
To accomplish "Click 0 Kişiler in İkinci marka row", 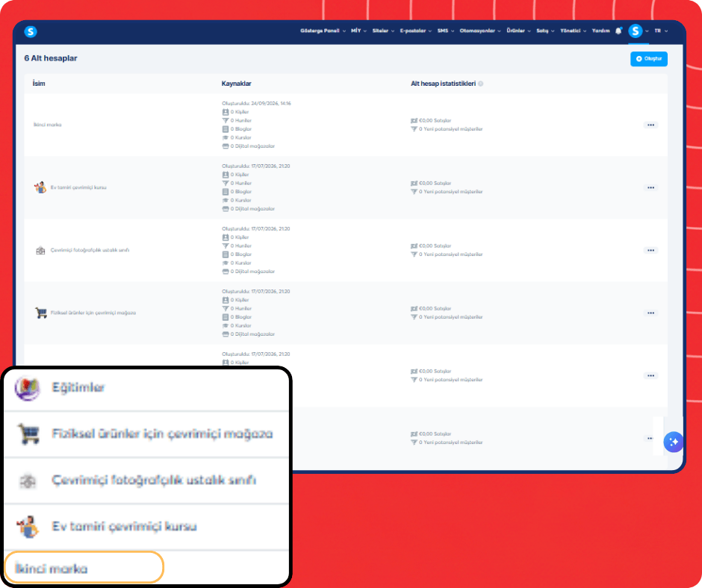I will pos(235,112).
